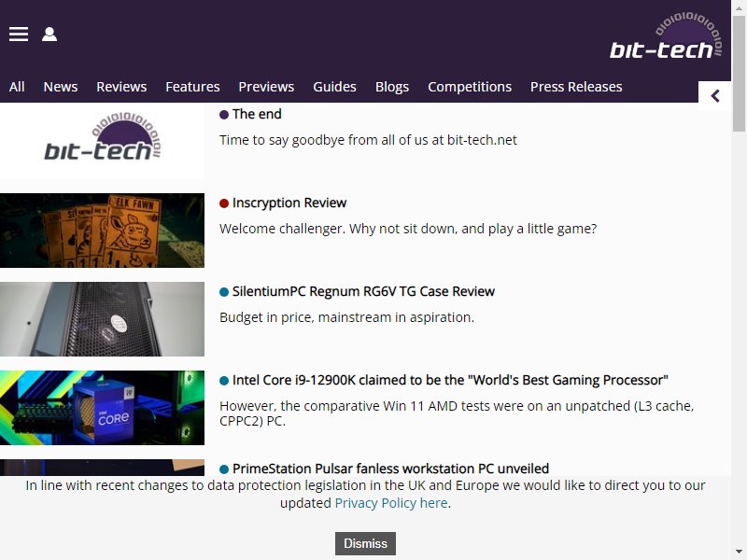Open the Competitions tab
747x560 pixels.
click(x=470, y=87)
